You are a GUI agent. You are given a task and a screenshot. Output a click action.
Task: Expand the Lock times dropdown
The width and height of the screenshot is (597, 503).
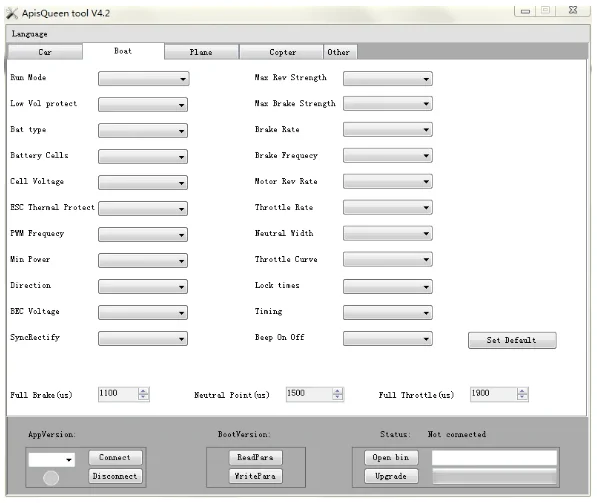click(388, 286)
